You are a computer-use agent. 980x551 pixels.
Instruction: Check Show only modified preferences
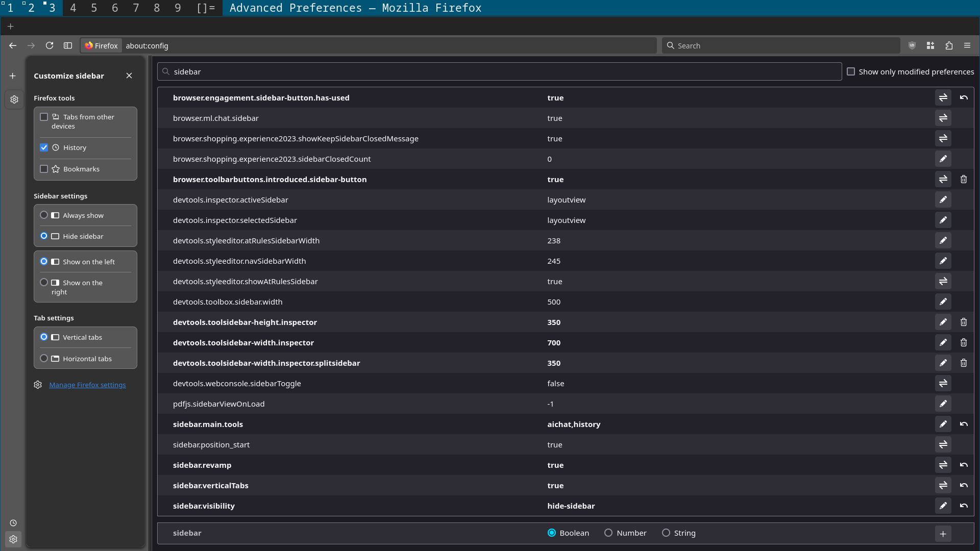(x=851, y=72)
